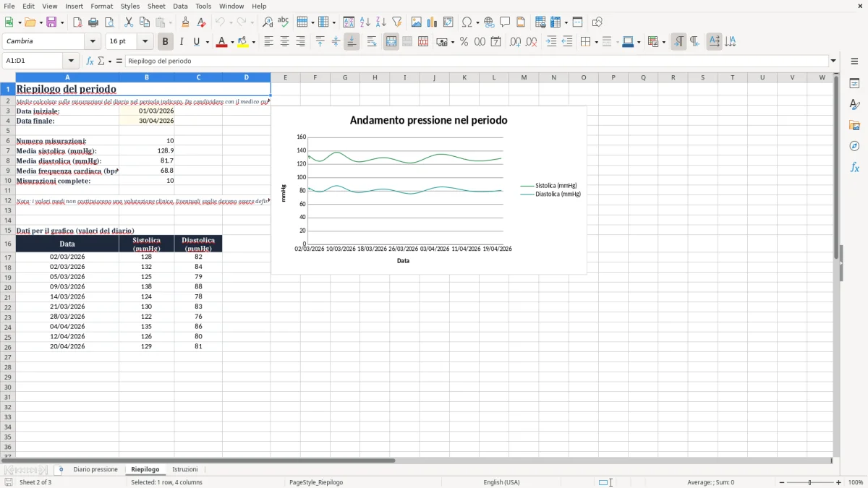Open the Function Wizard
The height and width of the screenshot is (488, 868).
90,61
